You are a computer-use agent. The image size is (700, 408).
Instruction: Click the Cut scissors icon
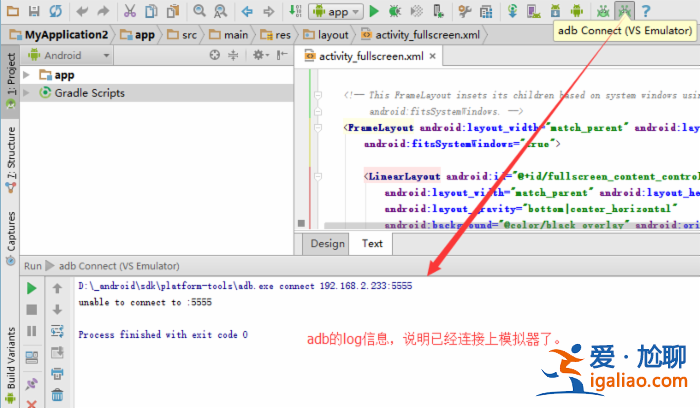(129, 11)
